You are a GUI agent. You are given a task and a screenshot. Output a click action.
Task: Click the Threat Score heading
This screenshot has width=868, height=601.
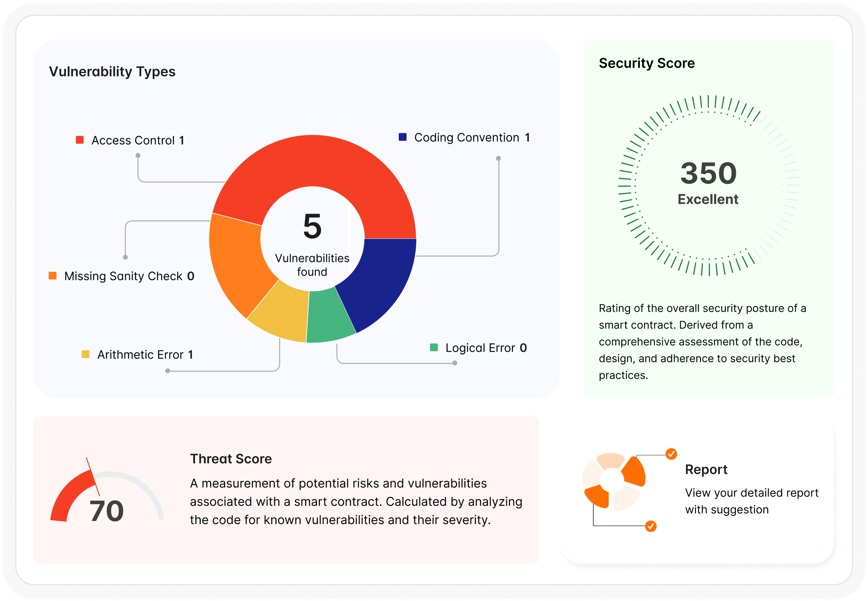pos(231,459)
